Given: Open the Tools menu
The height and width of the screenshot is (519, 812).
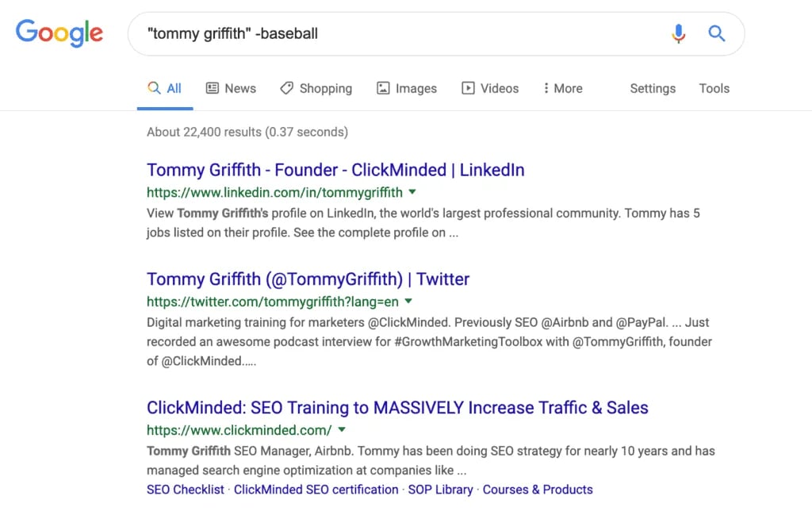Looking at the screenshot, I should point(714,89).
